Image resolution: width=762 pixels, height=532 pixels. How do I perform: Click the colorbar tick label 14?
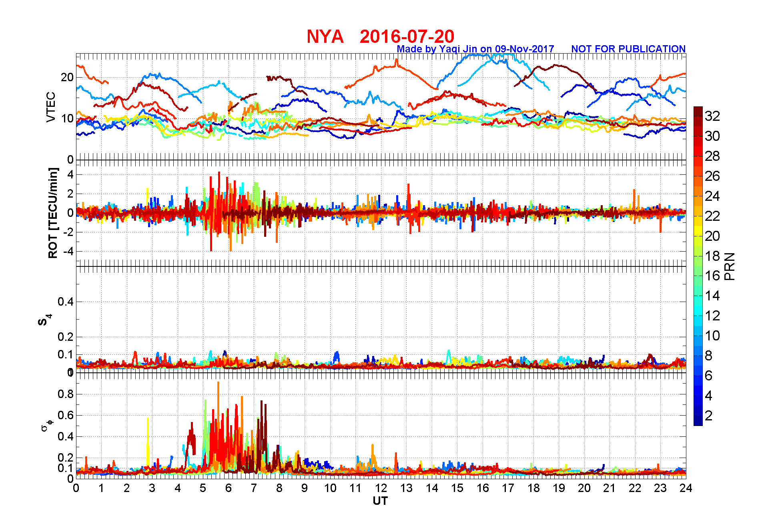point(712,296)
